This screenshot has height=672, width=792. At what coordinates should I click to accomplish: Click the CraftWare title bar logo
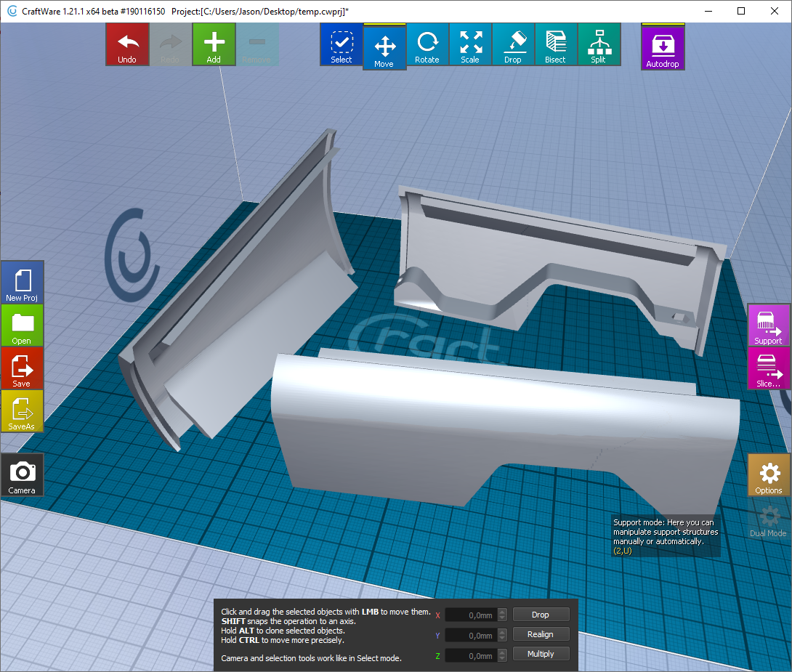12,11
